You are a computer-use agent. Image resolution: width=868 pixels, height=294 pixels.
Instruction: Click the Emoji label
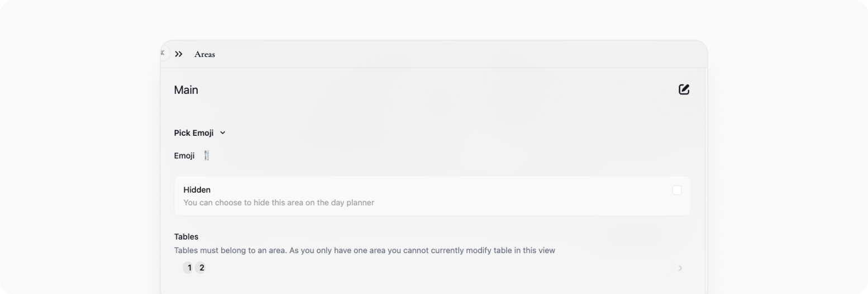[184, 156]
